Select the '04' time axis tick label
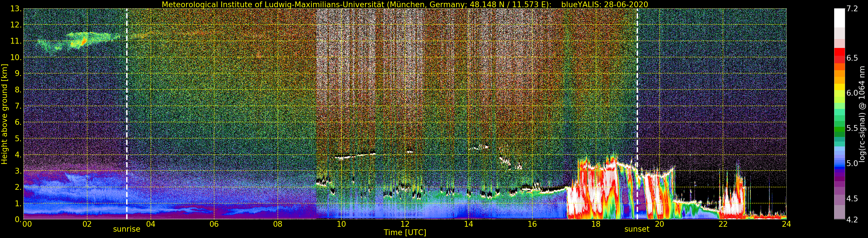The image size is (868, 238). (x=151, y=224)
